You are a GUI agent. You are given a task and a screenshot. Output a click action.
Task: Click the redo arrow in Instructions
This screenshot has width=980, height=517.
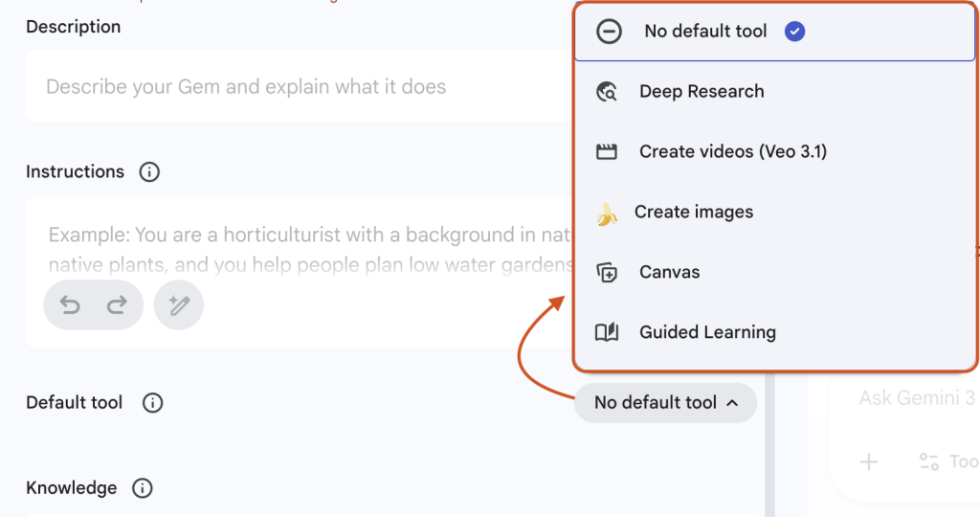coord(117,305)
